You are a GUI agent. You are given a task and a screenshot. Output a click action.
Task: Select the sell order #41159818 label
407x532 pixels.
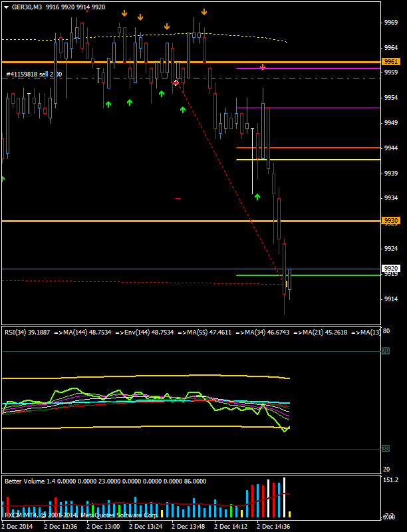tap(33, 74)
